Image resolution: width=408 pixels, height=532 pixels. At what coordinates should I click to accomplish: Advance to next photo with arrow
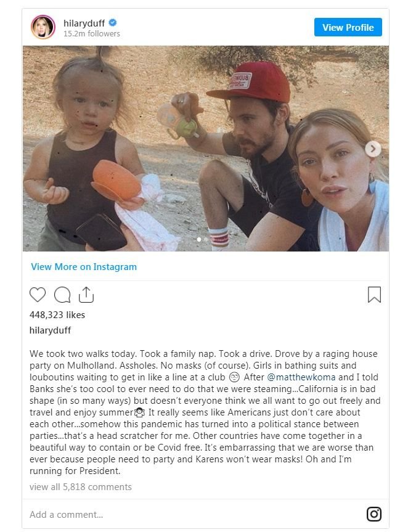[373, 149]
